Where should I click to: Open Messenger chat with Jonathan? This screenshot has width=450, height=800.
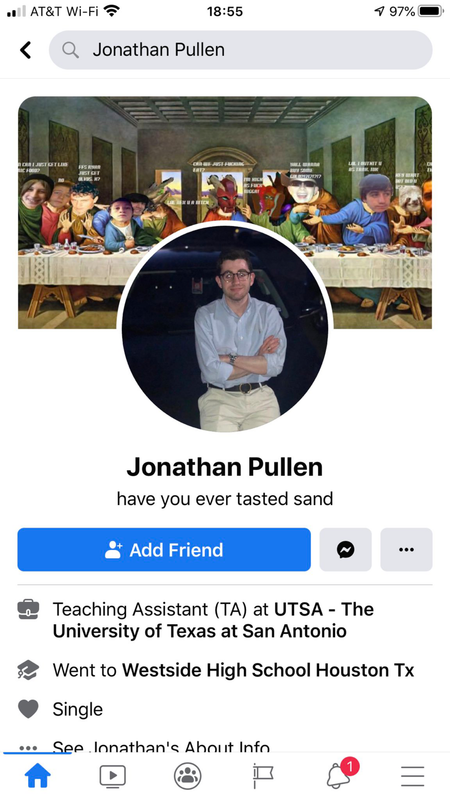(x=345, y=549)
